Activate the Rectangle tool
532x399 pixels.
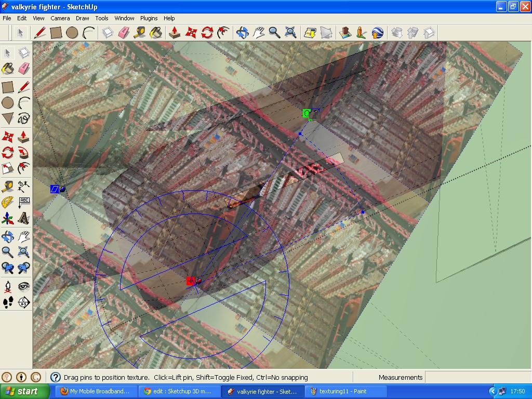click(8, 86)
